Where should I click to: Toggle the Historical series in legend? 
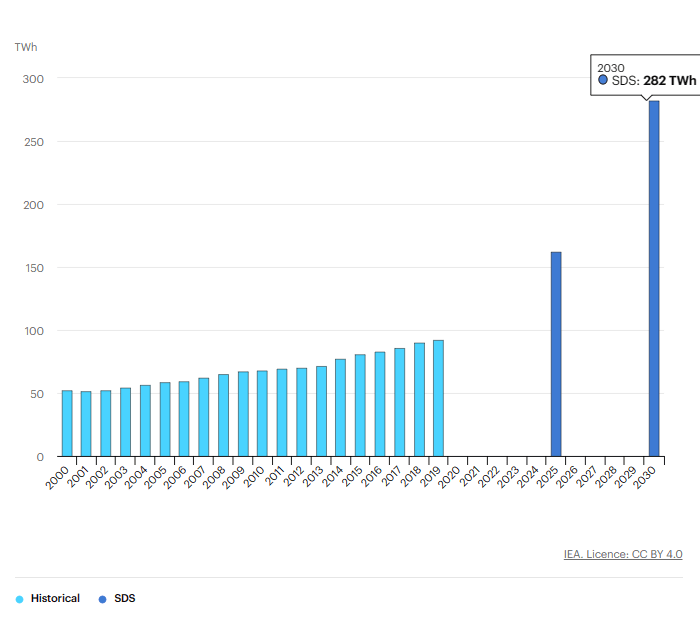pyautogui.click(x=55, y=598)
